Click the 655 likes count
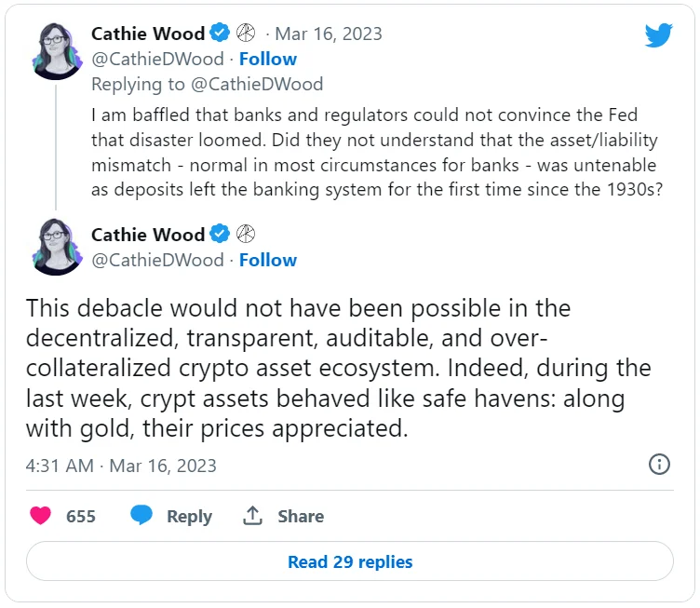The width and height of the screenshot is (700, 608). [81, 517]
